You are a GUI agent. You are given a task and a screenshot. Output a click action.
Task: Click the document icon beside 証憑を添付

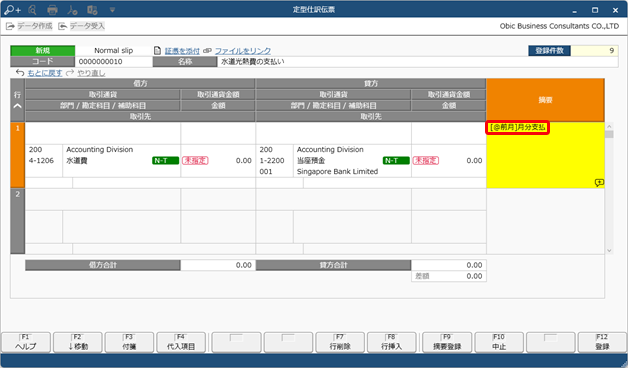[x=158, y=51]
